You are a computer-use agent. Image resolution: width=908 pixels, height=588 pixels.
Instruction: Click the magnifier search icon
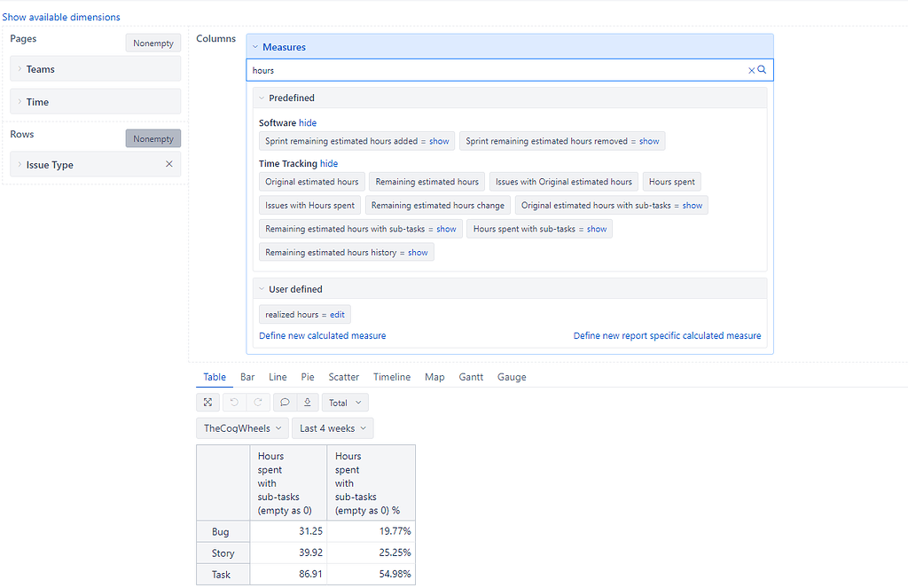click(x=762, y=70)
